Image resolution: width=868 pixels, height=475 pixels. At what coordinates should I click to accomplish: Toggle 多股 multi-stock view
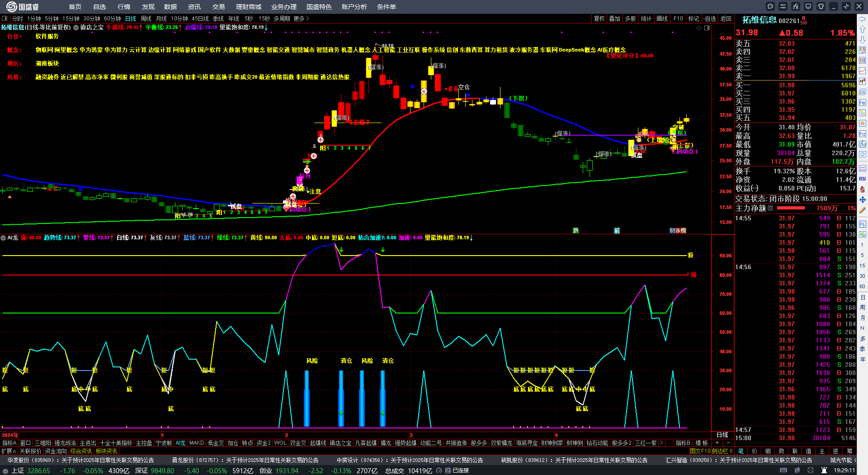pyautogui.click(x=630, y=19)
